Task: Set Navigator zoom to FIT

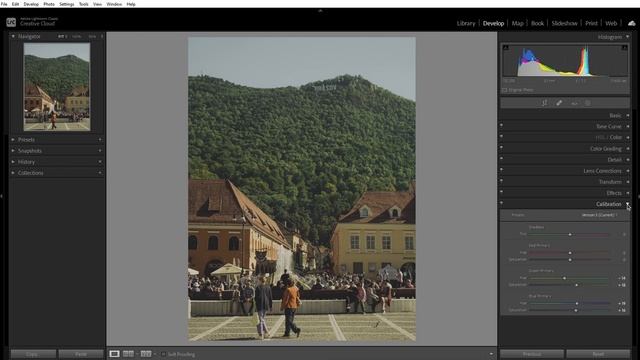Action: point(61,36)
